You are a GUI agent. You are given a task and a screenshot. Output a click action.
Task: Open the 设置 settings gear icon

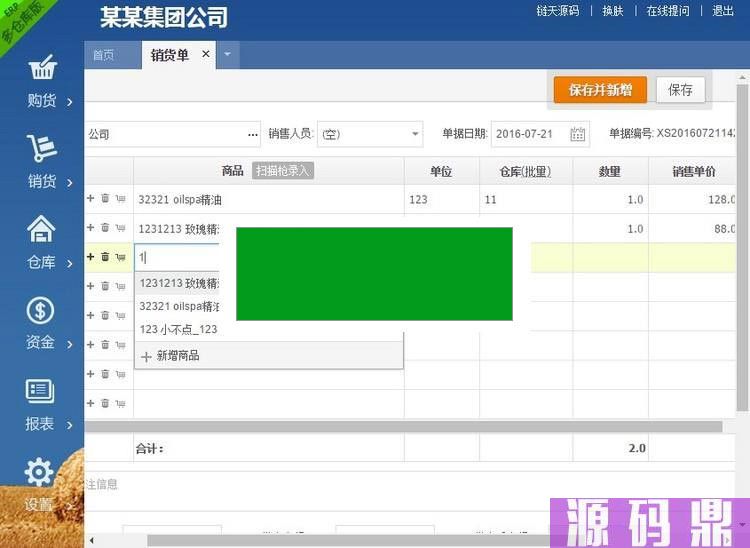[39, 472]
